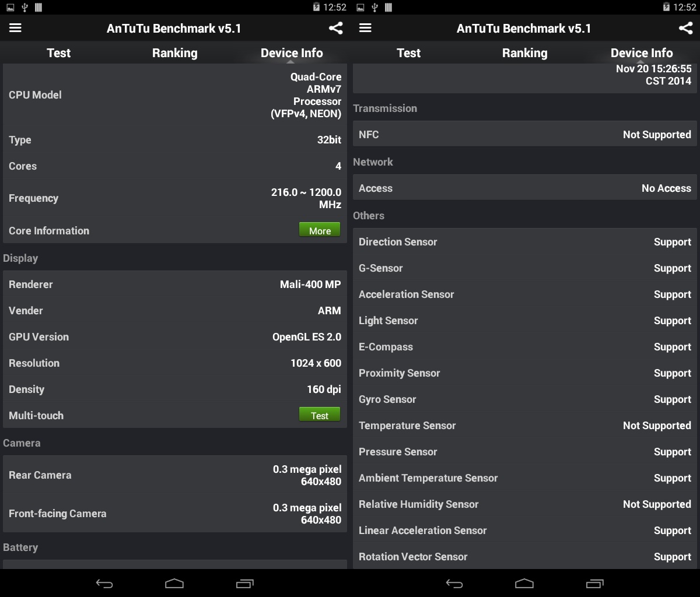The height and width of the screenshot is (597, 700).
Task: Tap the Recent Apps icon below the sensors list
Action: coord(594,584)
